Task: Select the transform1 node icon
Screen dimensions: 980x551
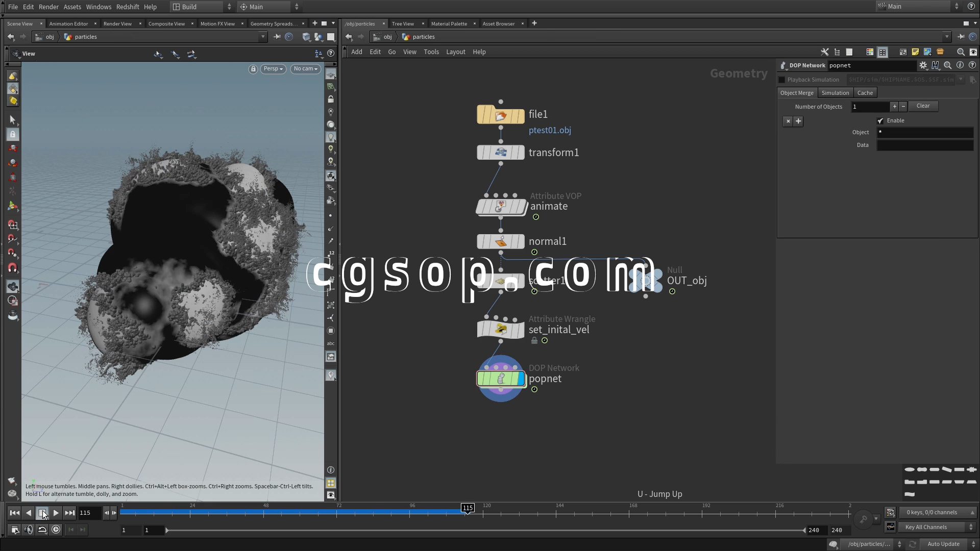Action: click(500, 153)
